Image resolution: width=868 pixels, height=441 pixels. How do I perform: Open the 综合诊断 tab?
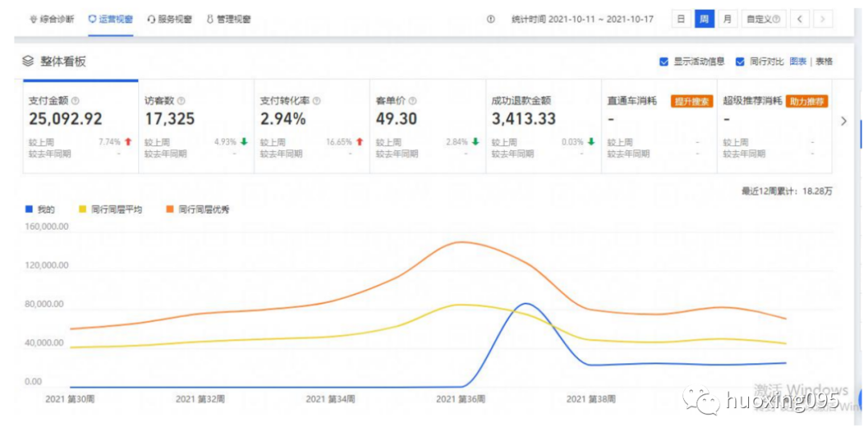(x=51, y=19)
